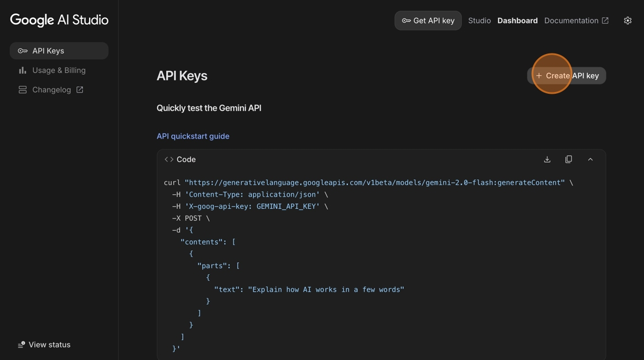Click the Changelog external link arrow icon
The height and width of the screenshot is (360, 644).
click(x=80, y=90)
